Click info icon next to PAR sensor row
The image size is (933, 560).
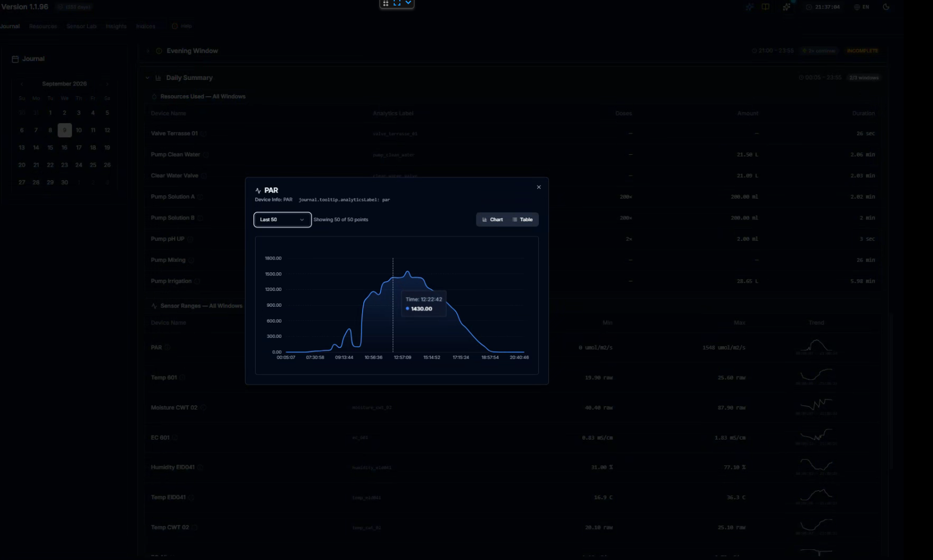(x=167, y=347)
